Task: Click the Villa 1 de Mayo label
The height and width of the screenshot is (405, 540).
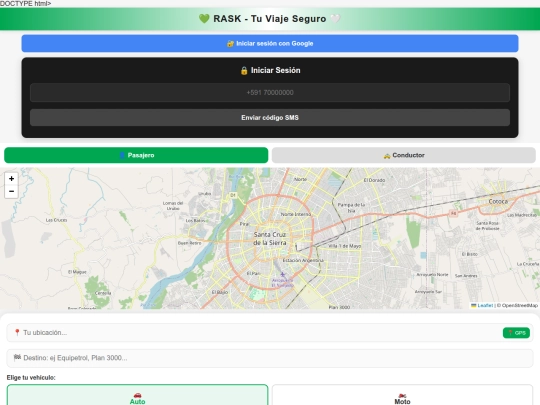Action: 344,246
